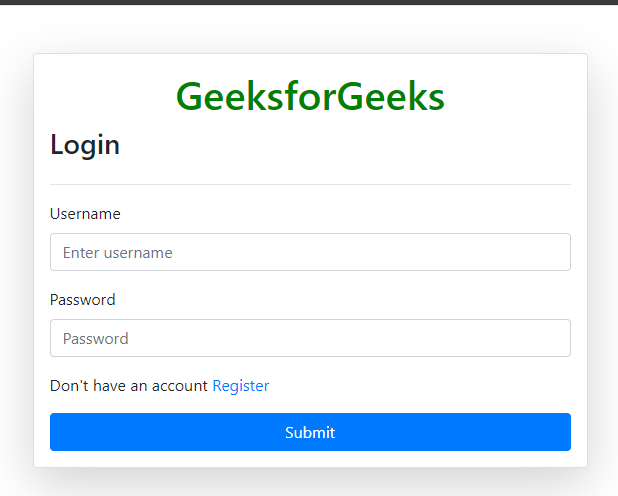Open the Register link

[241, 385]
